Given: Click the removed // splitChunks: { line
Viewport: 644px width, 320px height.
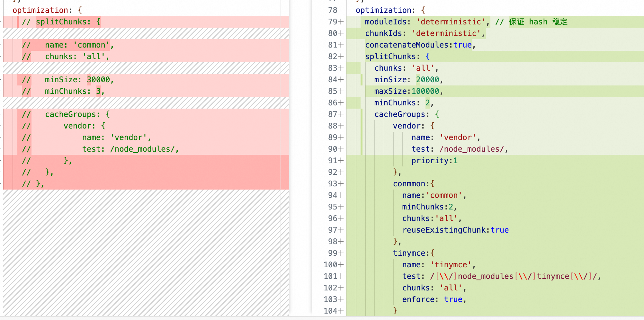Looking at the screenshot, I should pos(61,22).
